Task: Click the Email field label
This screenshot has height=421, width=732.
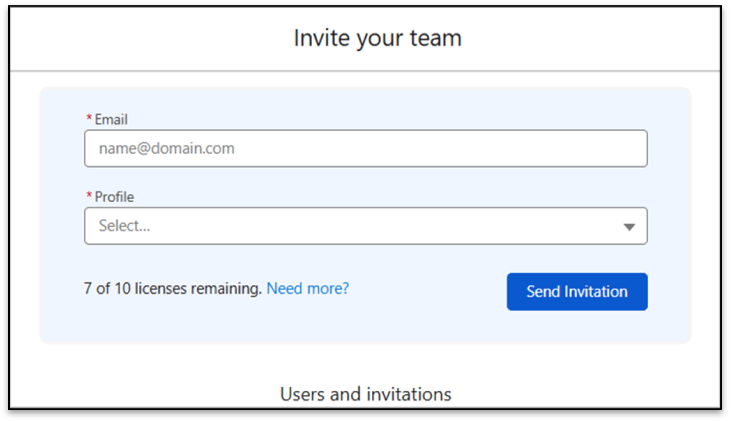Action: click(111, 119)
